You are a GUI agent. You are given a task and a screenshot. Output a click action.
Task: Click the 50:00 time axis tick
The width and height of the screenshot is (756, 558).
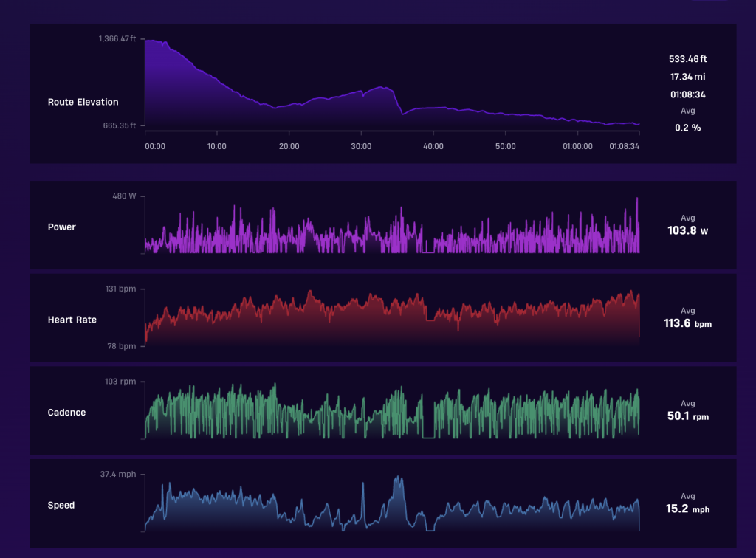[505, 146]
